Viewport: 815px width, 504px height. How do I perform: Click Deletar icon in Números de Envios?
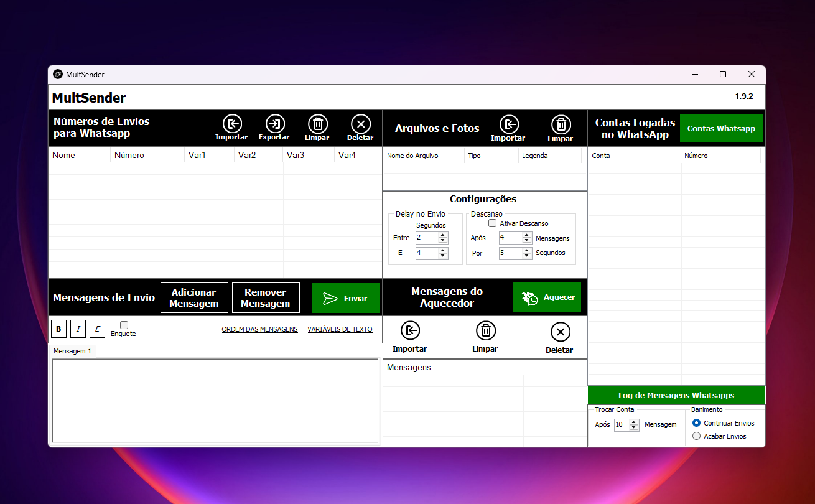[x=360, y=123]
